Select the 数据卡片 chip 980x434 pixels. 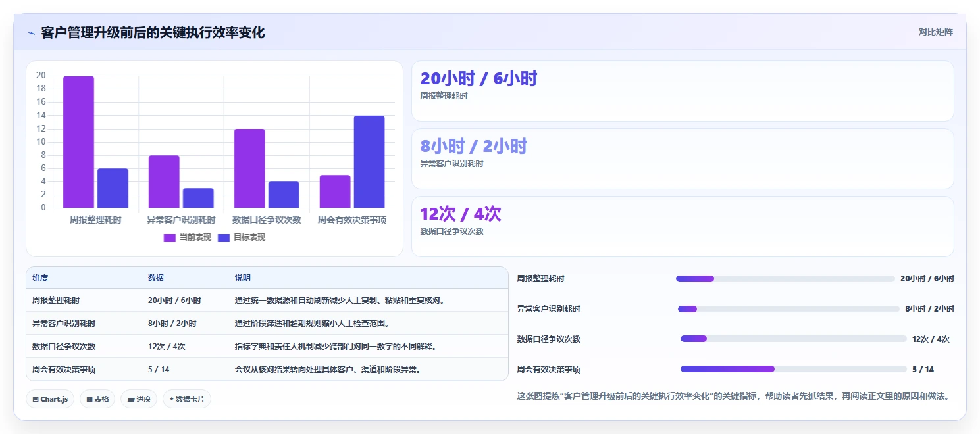[187, 399]
